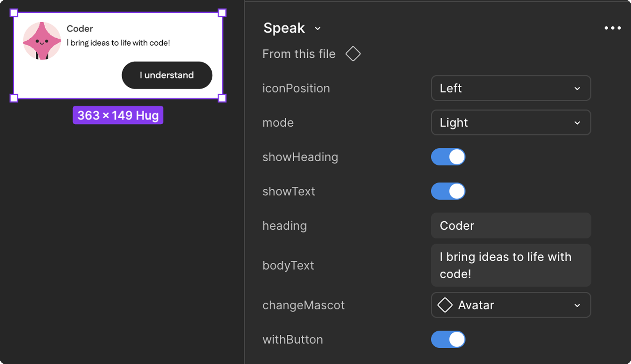Toggle the withButton switch off

point(448,339)
